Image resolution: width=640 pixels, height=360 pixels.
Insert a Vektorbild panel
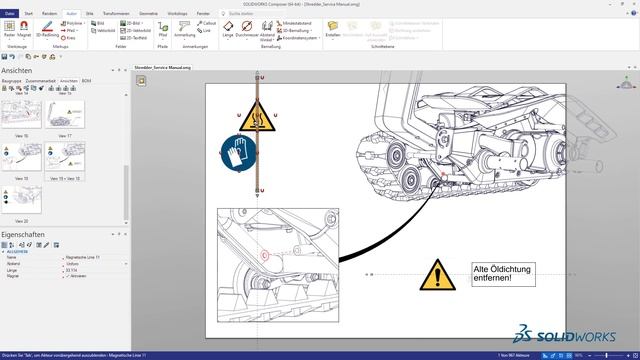[x=103, y=31]
